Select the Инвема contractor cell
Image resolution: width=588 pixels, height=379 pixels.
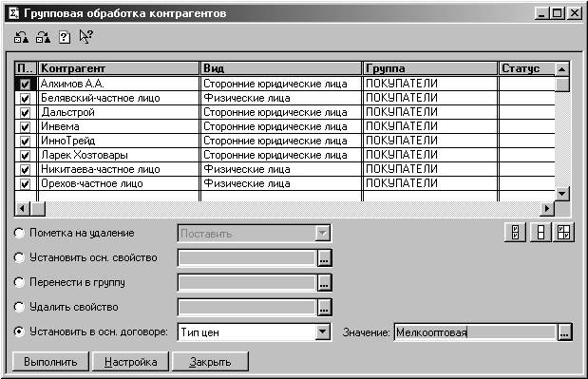click(119, 126)
